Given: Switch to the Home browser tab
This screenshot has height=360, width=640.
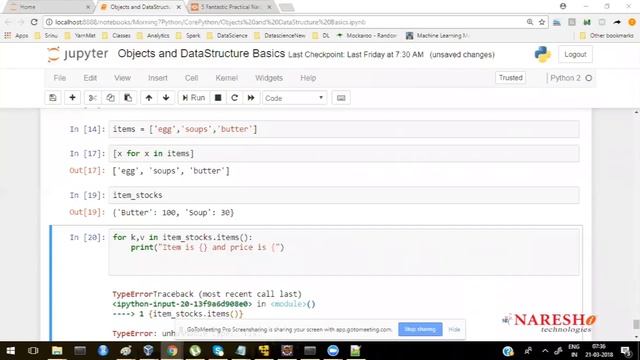Looking at the screenshot, I should click(49, 7).
